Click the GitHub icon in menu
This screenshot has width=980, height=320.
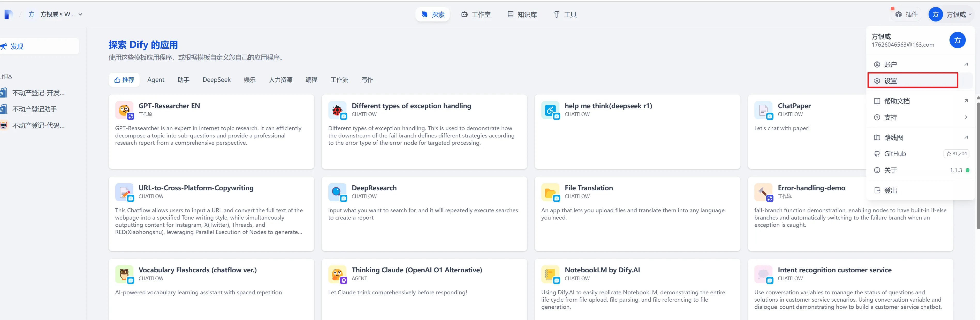coord(877,154)
